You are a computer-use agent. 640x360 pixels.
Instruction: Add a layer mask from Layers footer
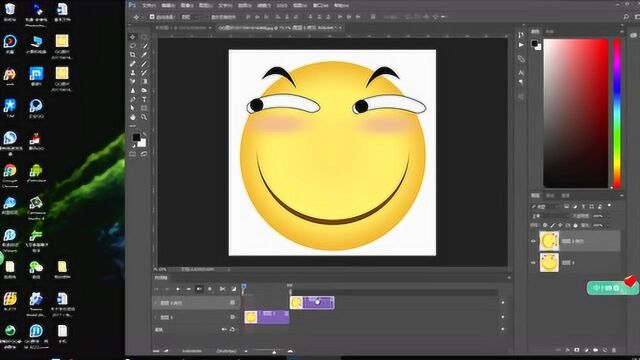(x=576, y=350)
